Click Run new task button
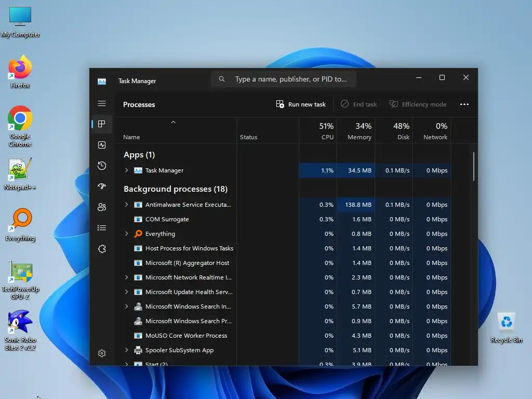The width and height of the screenshot is (532, 399). [301, 104]
